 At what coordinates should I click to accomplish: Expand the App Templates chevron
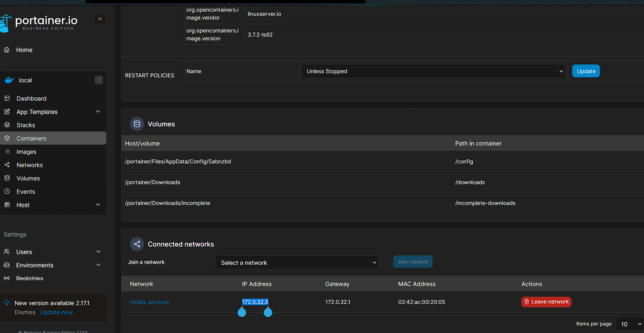point(98,111)
